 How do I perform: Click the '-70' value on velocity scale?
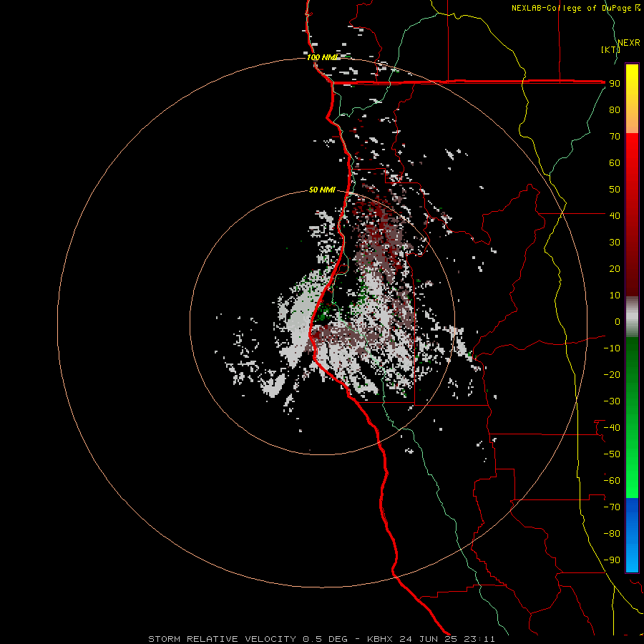pos(612,507)
